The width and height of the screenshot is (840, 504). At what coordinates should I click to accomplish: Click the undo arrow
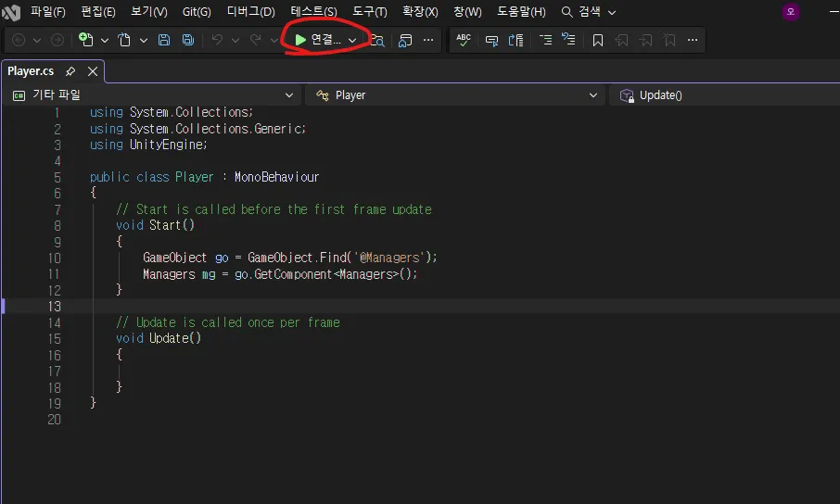coord(217,40)
